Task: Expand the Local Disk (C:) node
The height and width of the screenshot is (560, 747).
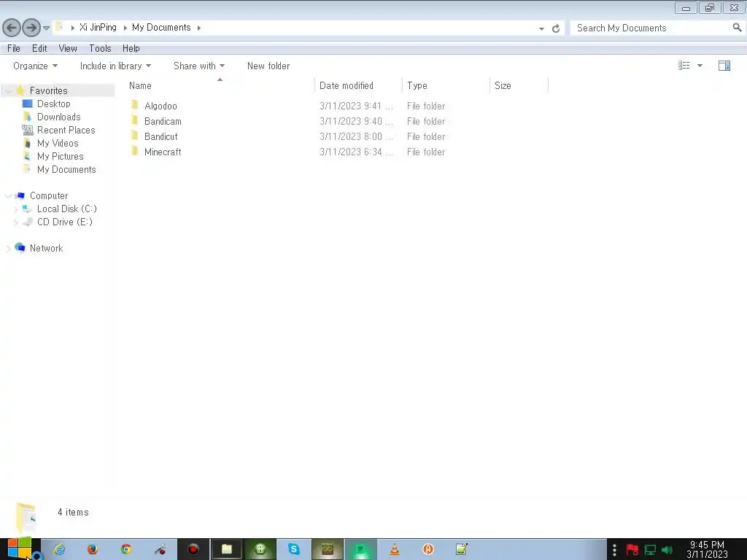Action: coord(16,209)
